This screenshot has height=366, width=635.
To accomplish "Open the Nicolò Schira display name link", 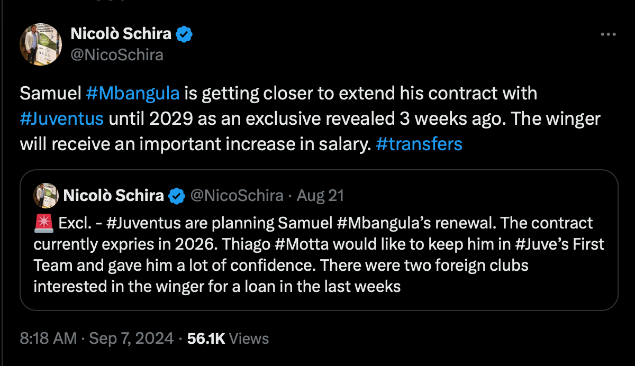I will (121, 34).
